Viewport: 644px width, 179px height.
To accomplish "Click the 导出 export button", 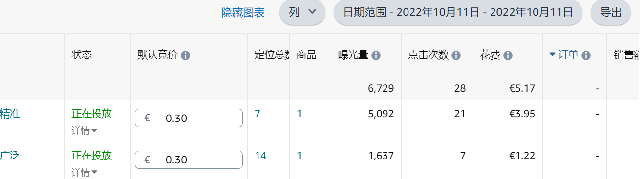I will coord(611,13).
